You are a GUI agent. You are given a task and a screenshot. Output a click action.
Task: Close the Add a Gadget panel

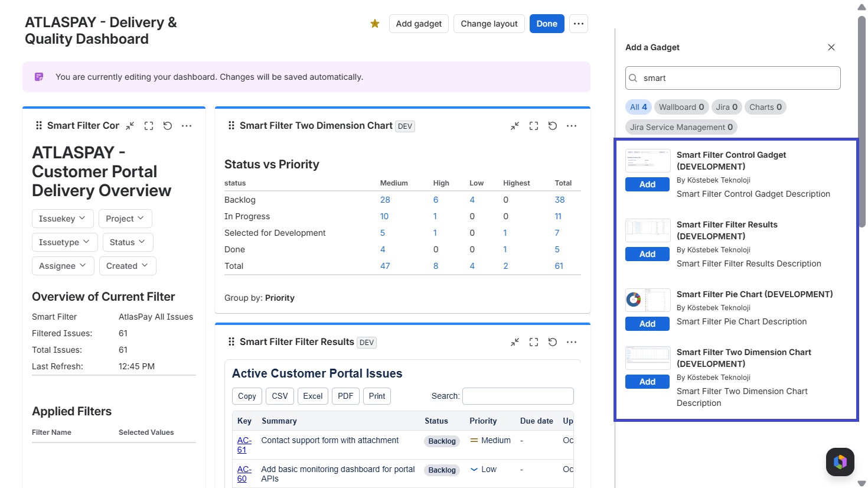(831, 47)
